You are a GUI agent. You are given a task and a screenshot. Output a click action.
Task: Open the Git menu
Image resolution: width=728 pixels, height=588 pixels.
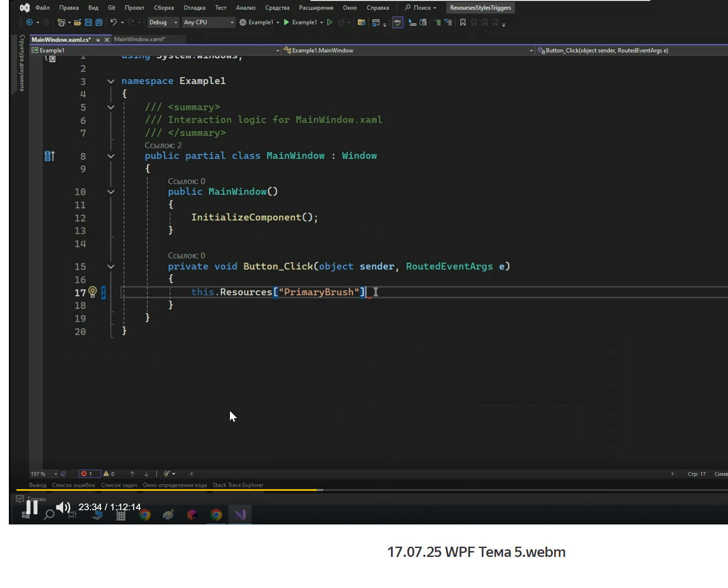tap(112, 8)
